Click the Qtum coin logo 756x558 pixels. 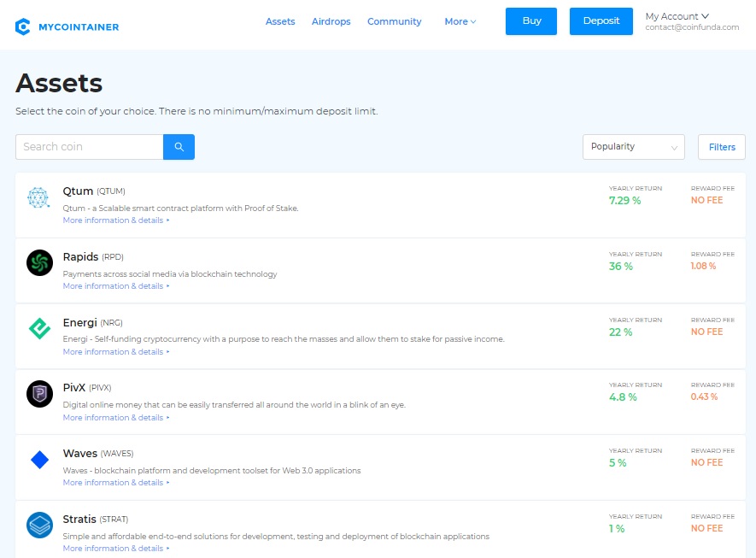click(38, 197)
